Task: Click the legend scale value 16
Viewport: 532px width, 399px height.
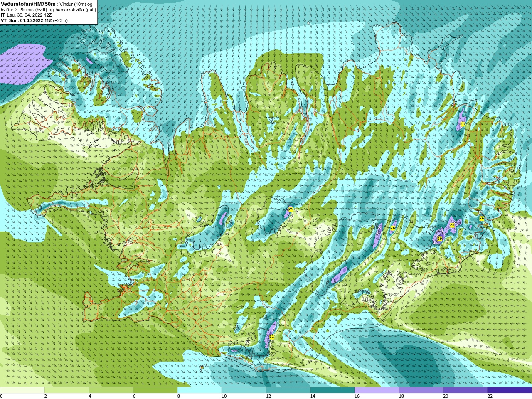Action: tap(357, 396)
